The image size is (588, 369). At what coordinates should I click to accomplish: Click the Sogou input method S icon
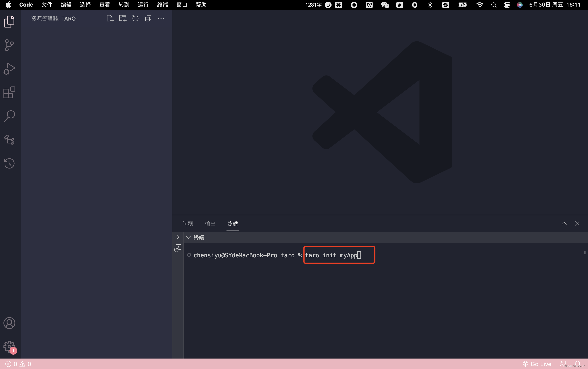click(446, 5)
